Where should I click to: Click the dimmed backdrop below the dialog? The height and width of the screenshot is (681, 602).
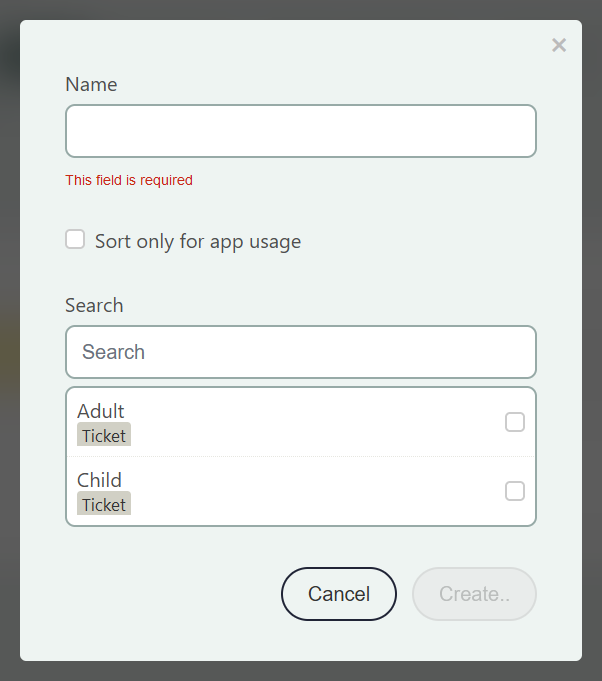click(300, 671)
